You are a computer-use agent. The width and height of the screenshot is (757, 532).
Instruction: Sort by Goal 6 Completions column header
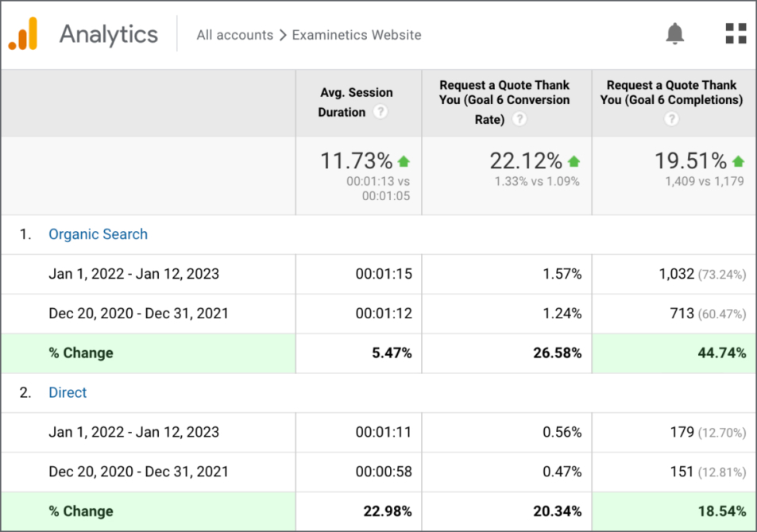671,92
